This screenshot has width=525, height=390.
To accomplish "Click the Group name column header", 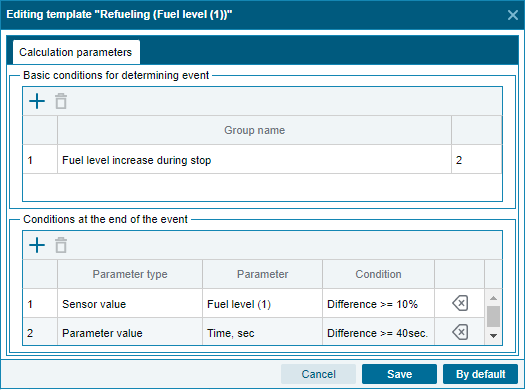I will click(254, 130).
